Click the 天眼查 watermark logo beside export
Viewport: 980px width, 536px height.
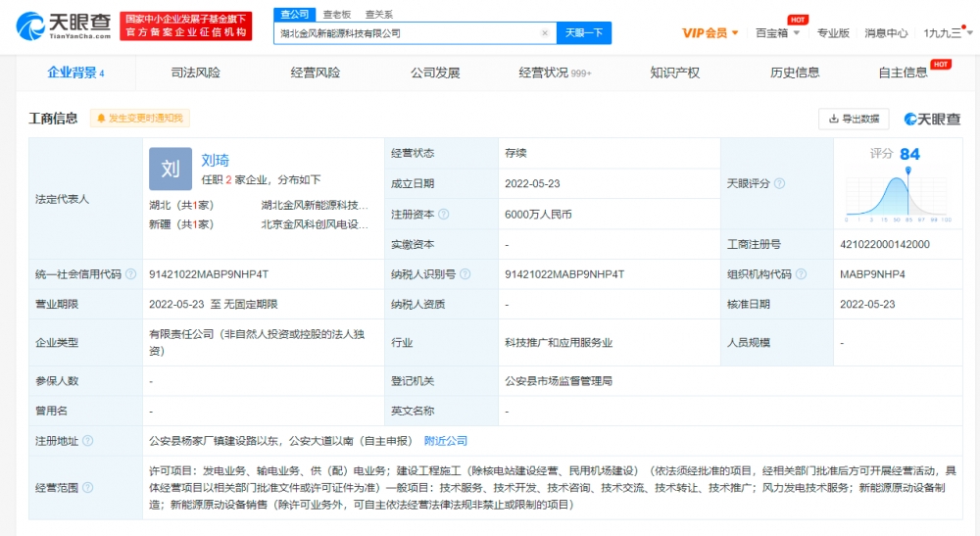[x=932, y=119]
